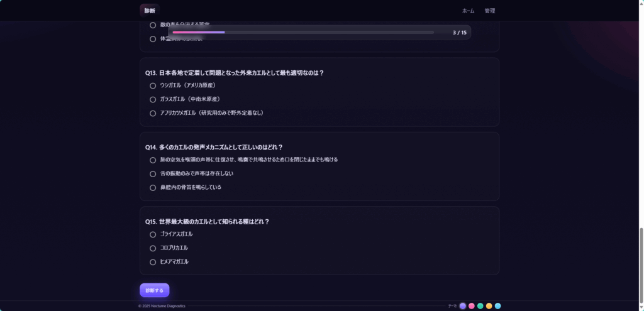Choose ヒメアマガエル radio option
The image size is (644, 311).
[153, 262]
